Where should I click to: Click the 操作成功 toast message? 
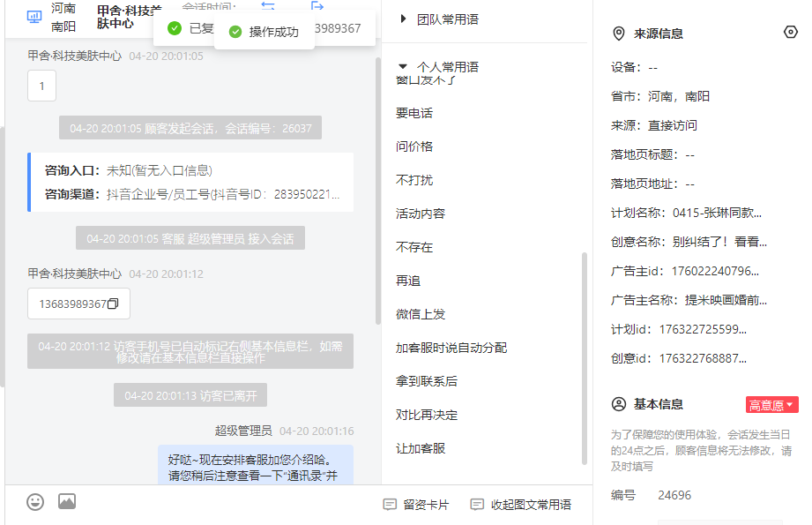point(264,32)
